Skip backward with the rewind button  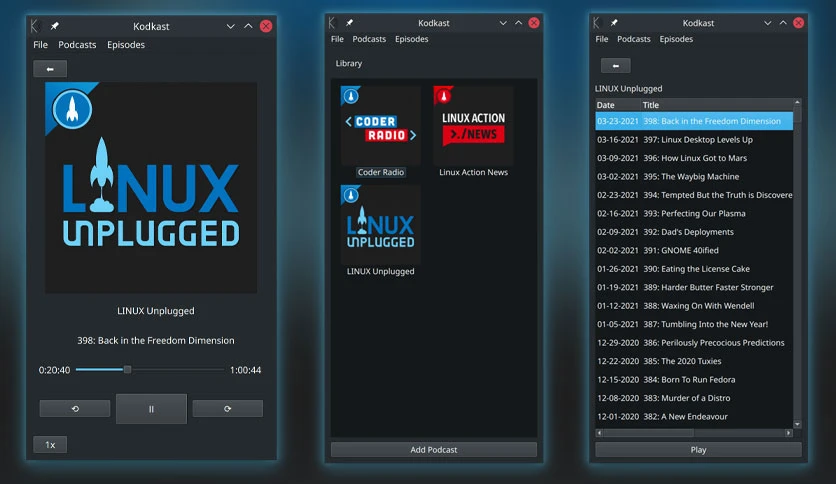coord(75,409)
